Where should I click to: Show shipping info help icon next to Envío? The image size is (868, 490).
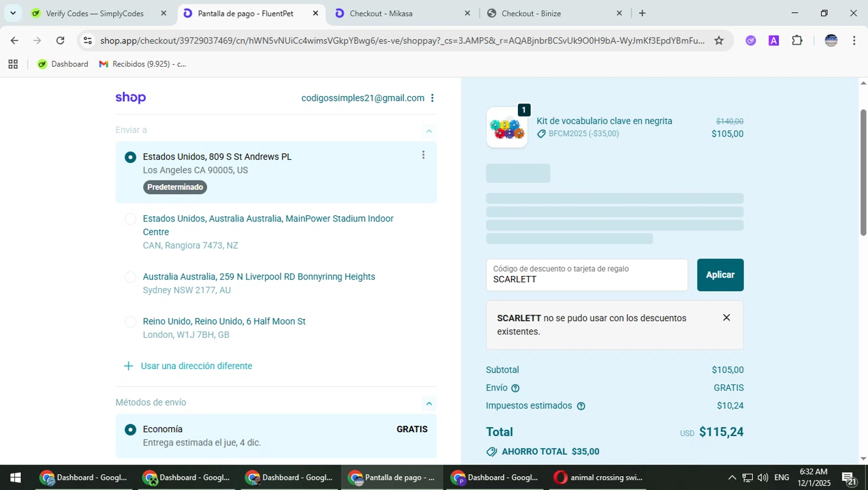[x=515, y=388]
